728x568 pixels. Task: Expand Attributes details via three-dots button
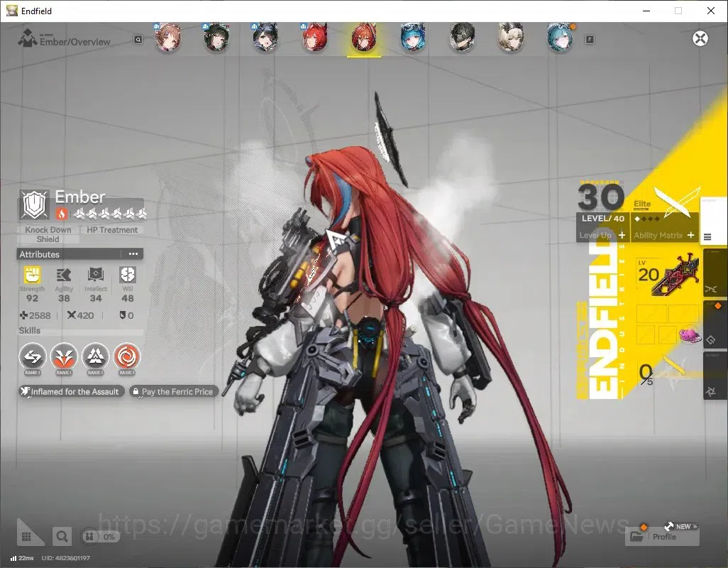133,254
